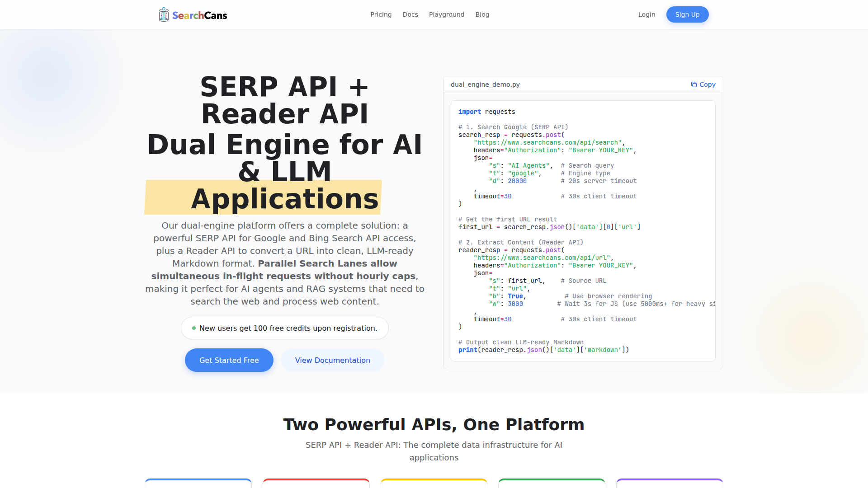Click the SearchCans can logo icon
868x488 pixels.
(x=164, y=15)
